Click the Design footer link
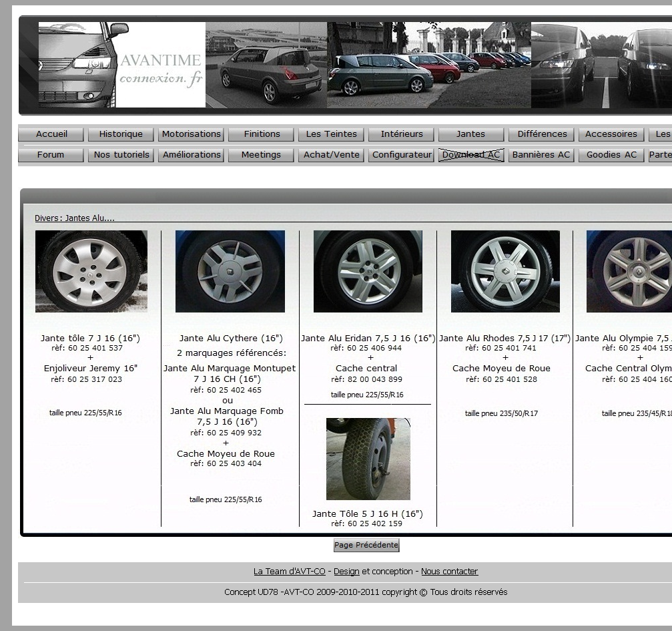Viewport: 672px width, 631px height. coord(346,572)
